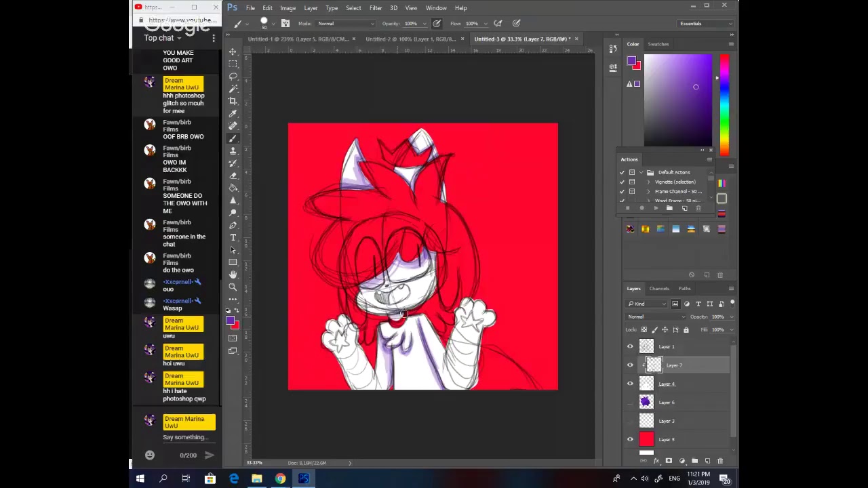
Task: Create a new layer in Layers panel
Action: coord(707,461)
